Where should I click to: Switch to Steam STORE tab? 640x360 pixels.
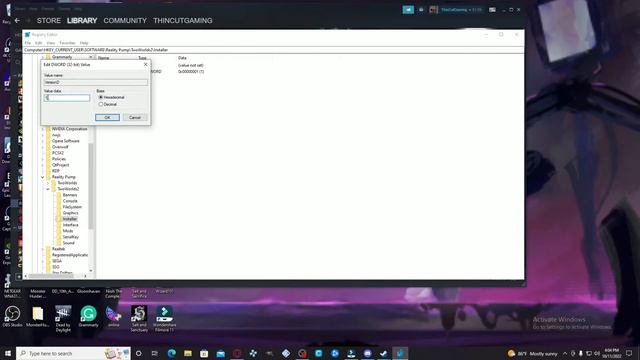[49, 20]
